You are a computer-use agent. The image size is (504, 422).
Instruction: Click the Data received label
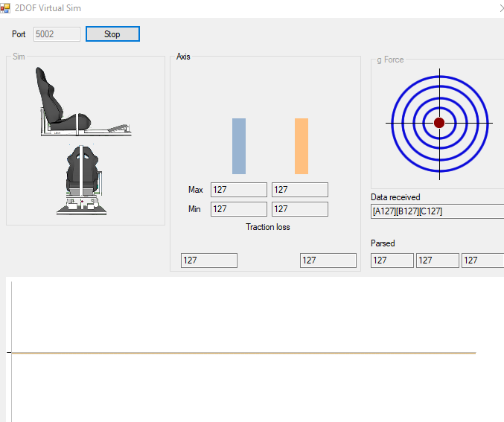coord(395,197)
